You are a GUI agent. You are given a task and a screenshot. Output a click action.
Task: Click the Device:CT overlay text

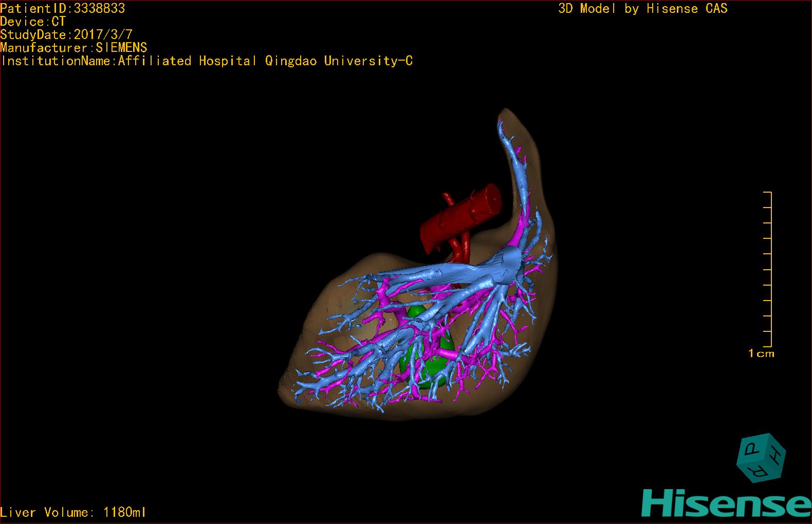[x=33, y=22]
